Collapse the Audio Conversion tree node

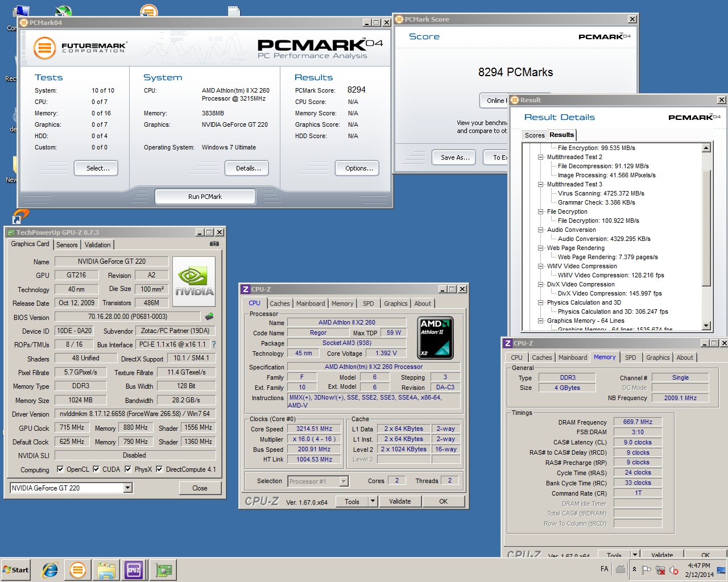pyautogui.click(x=541, y=230)
